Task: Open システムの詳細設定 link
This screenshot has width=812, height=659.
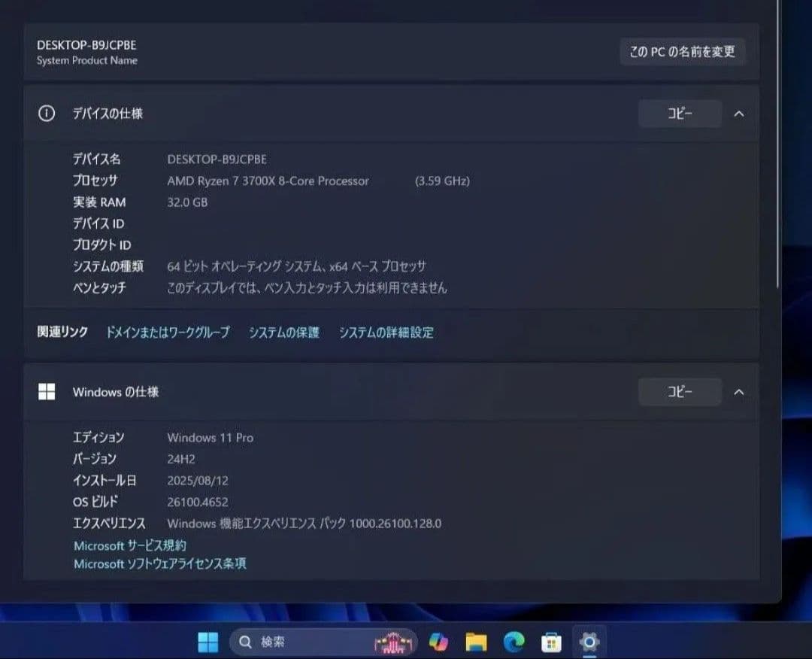Action: coord(386,333)
